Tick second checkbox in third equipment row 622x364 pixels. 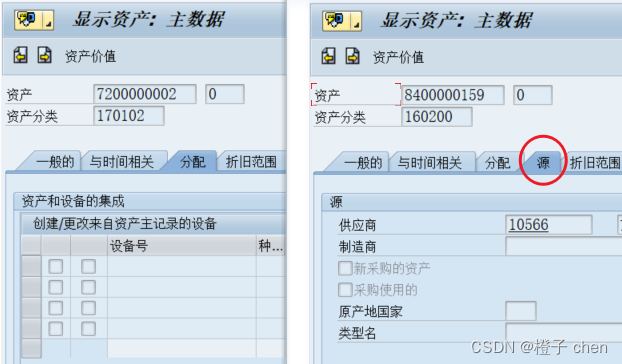tap(88, 308)
